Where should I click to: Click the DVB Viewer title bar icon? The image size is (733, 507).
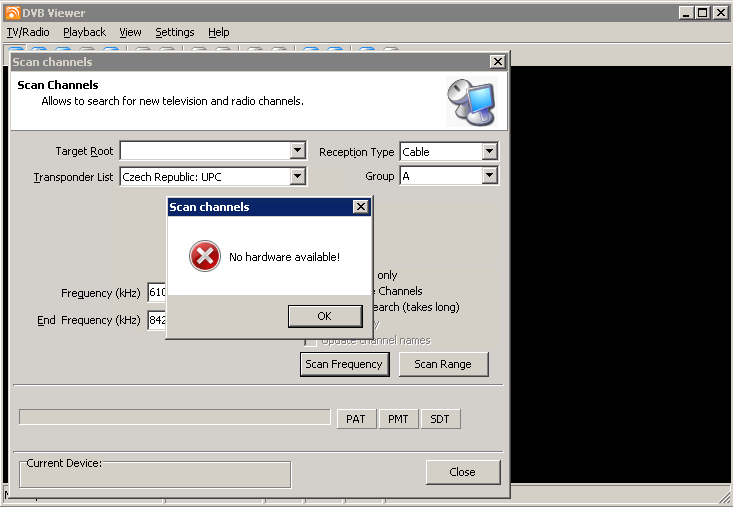pos(13,13)
